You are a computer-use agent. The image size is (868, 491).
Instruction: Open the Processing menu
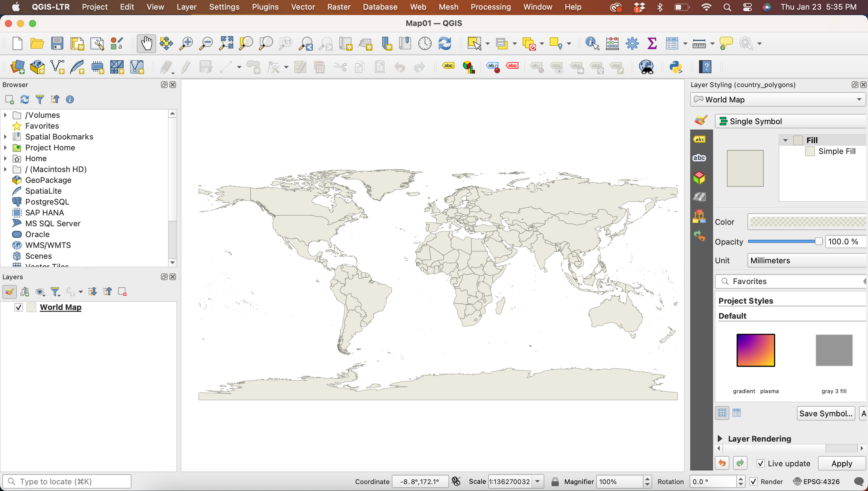[491, 7]
